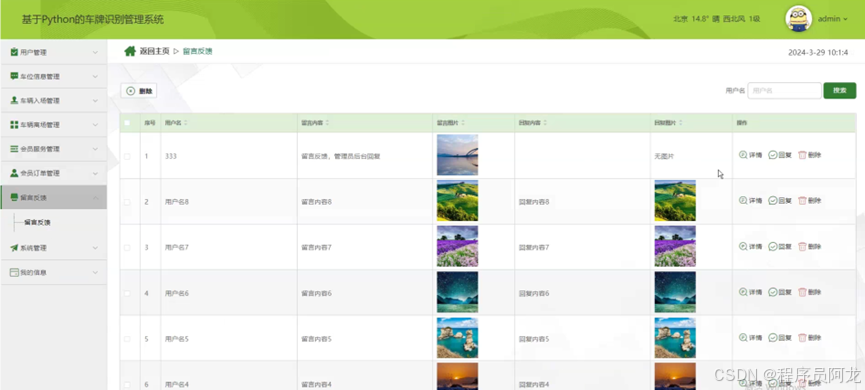Click the 留言反馈 breadcrumb text

coord(197,51)
